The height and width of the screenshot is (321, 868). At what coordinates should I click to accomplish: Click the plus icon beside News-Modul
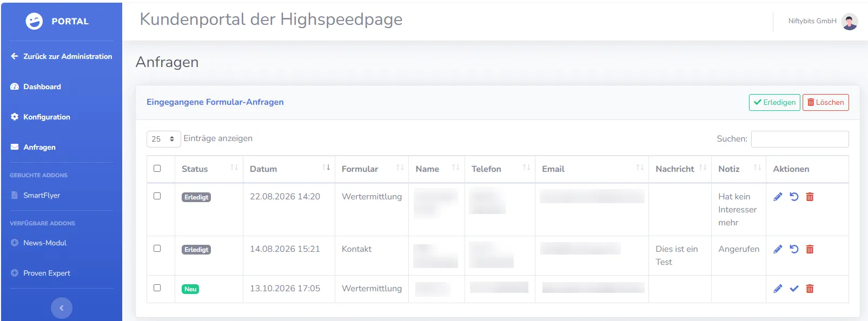point(15,243)
